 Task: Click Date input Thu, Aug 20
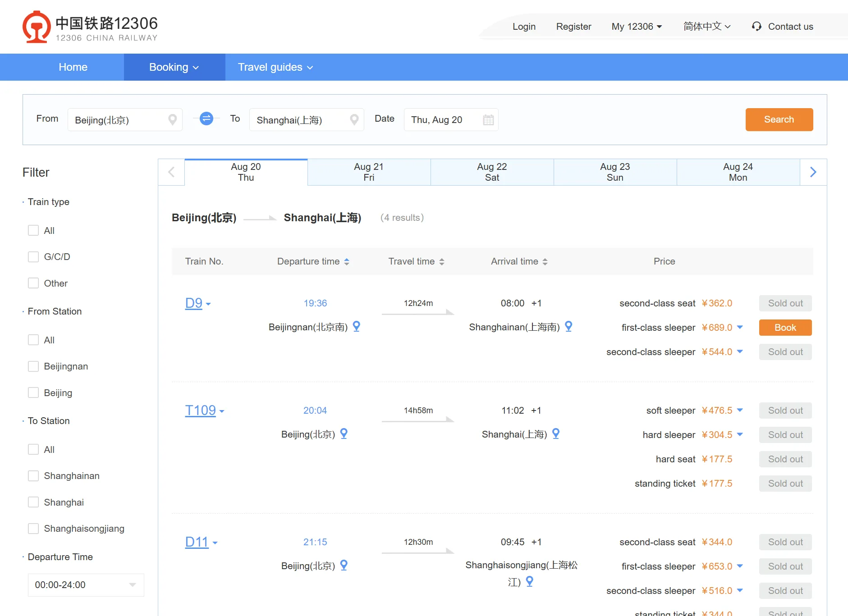coord(451,120)
